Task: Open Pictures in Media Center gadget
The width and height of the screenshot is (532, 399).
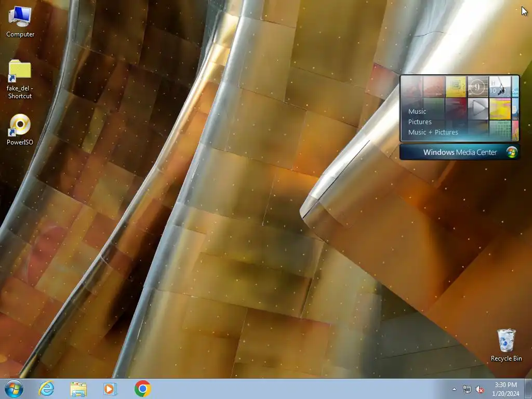Action: [x=420, y=122]
